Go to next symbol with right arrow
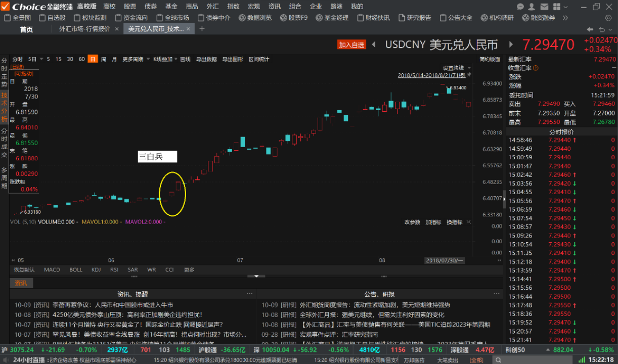This screenshot has width=618, height=364. coord(511,44)
